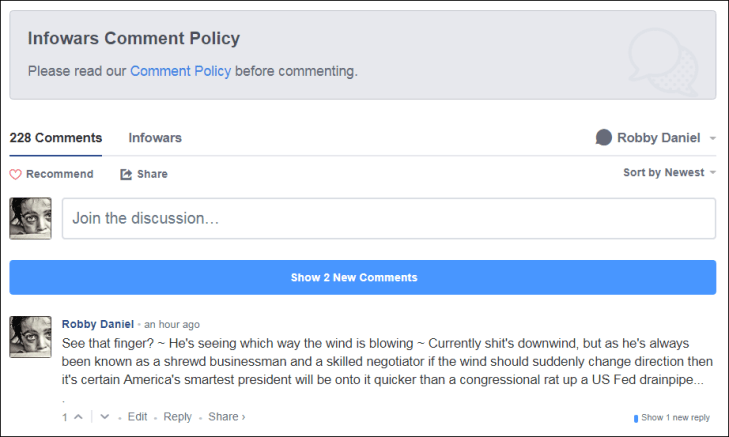Viewport: 729px width, 437px height.
Task: Open the Comment Policy link
Action: 180,71
